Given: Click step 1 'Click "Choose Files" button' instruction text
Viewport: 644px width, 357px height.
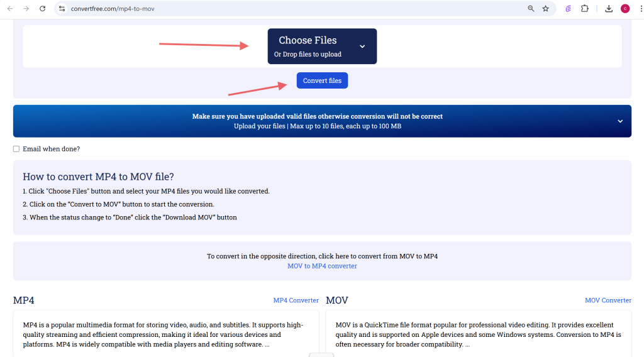Looking at the screenshot, I should point(146,191).
